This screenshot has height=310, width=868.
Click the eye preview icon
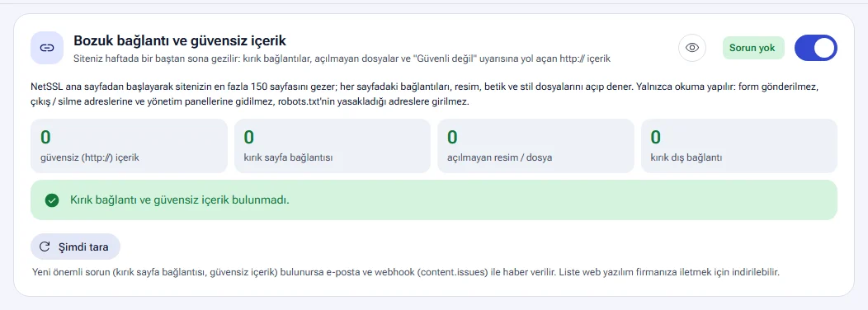click(x=692, y=48)
